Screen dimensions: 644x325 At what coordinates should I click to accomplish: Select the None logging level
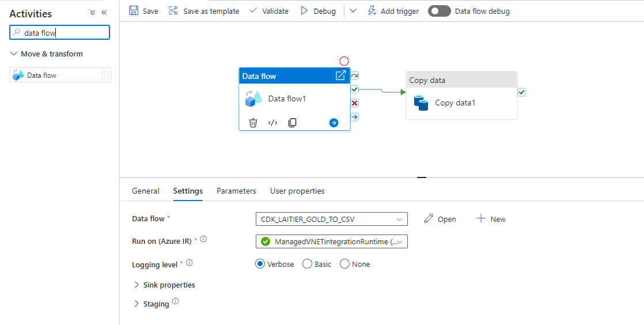[x=344, y=264]
